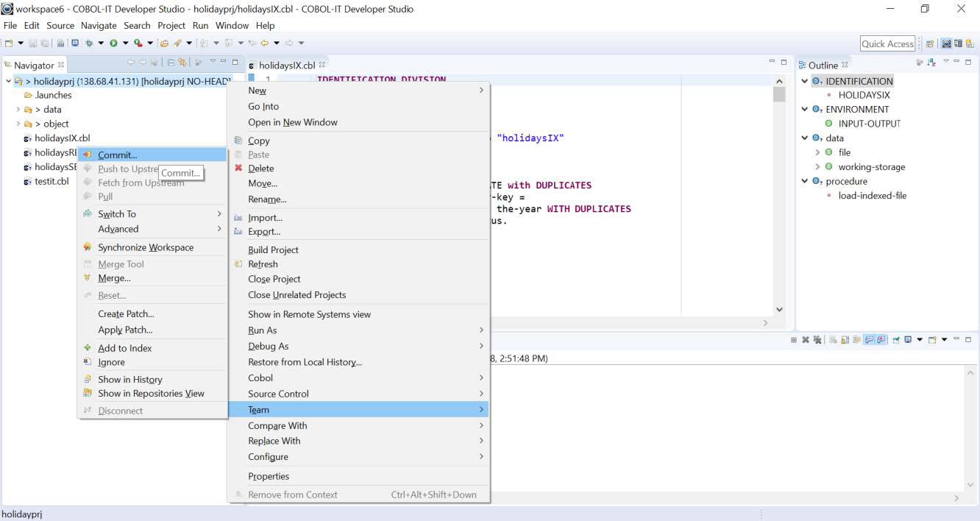Collapse the IDENTIFICATION node in the Outline
Viewport: 980px width, 521px height.
coord(805,81)
